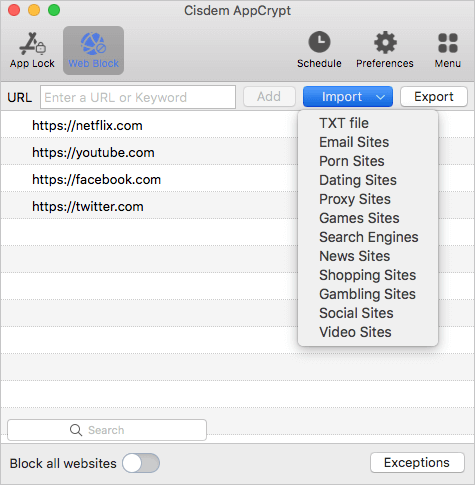Image resolution: width=475 pixels, height=485 pixels.
Task: Click the magnifier icon in Search box
Action: (x=76, y=430)
